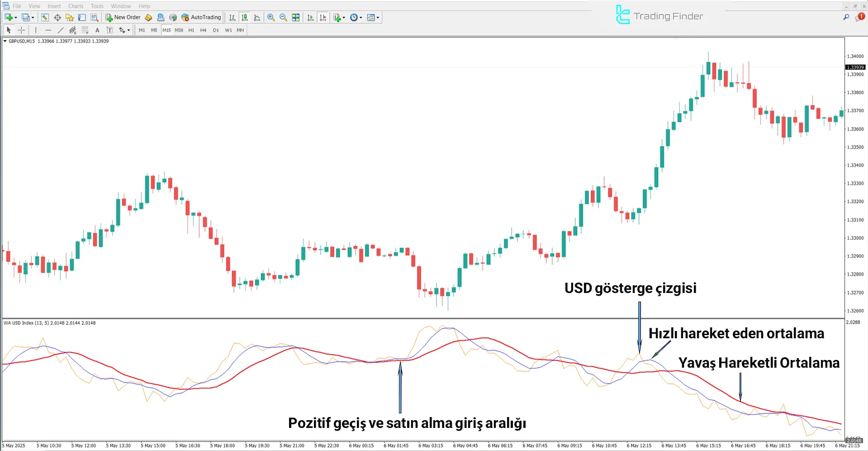Switch to candlestick chart display
The width and height of the screenshot is (868, 451).
(x=245, y=17)
